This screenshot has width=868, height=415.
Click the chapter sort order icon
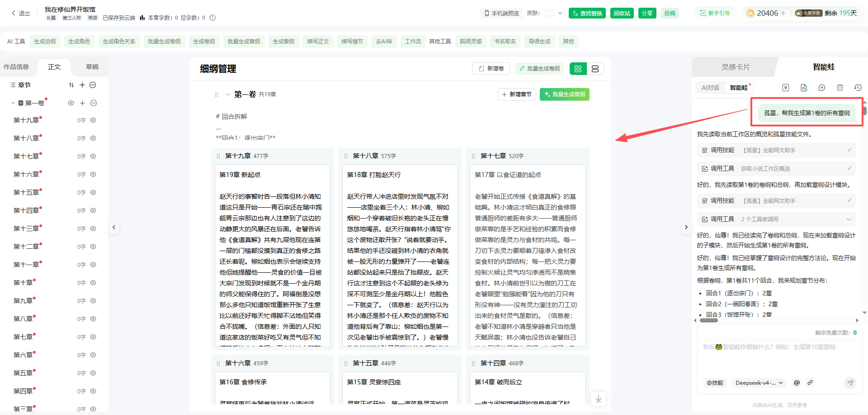(x=71, y=85)
